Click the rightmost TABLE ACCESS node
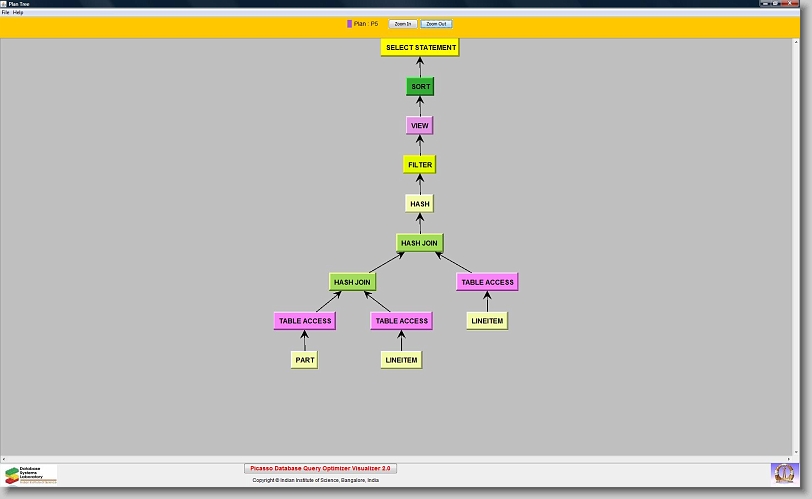Image resolution: width=812 pixels, height=499 pixels. tap(487, 282)
